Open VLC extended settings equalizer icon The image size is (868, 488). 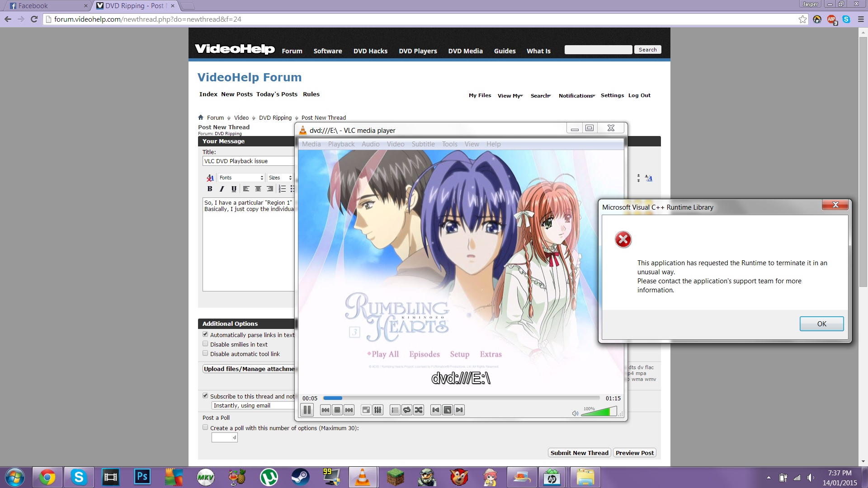(378, 410)
